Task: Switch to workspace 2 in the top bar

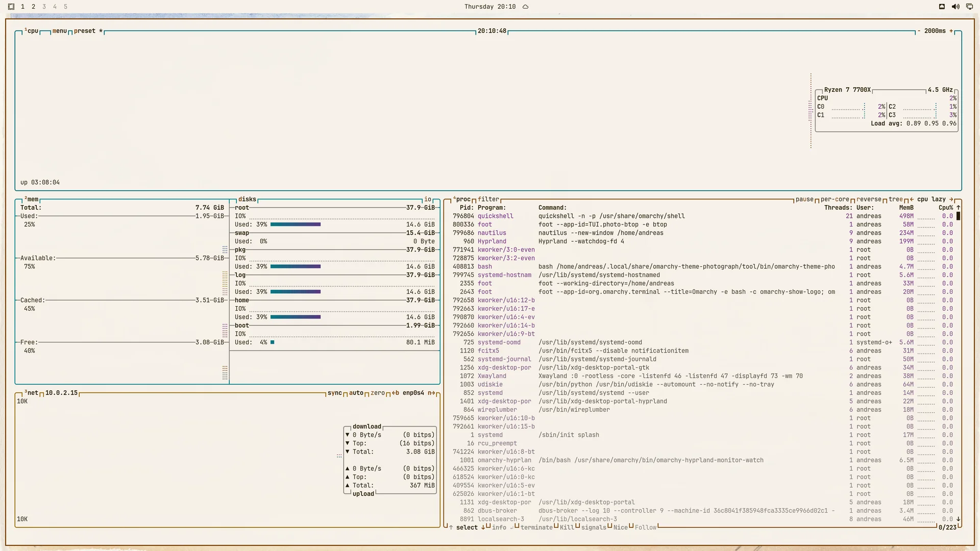Action: point(34,7)
